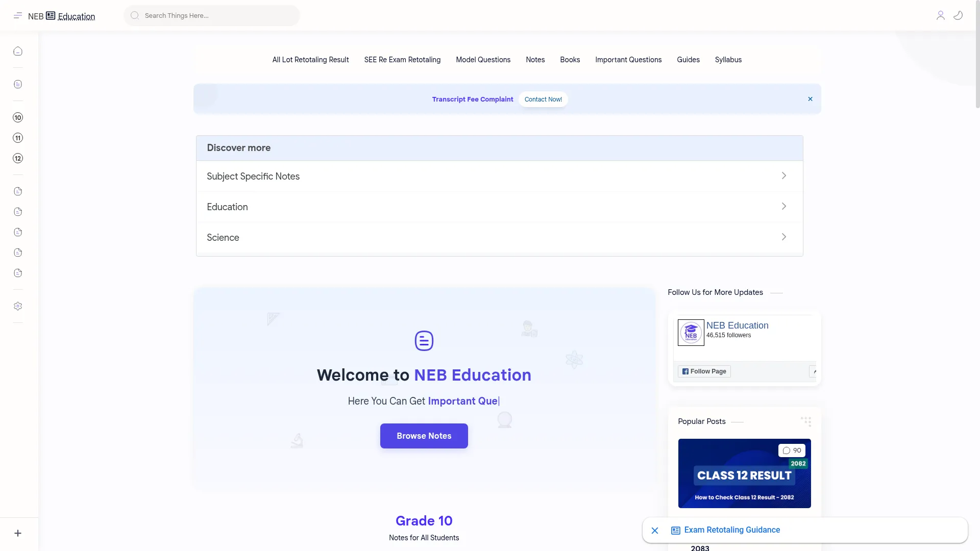Open Important Questions menu item
Viewport: 980px width, 551px height.
[628, 60]
